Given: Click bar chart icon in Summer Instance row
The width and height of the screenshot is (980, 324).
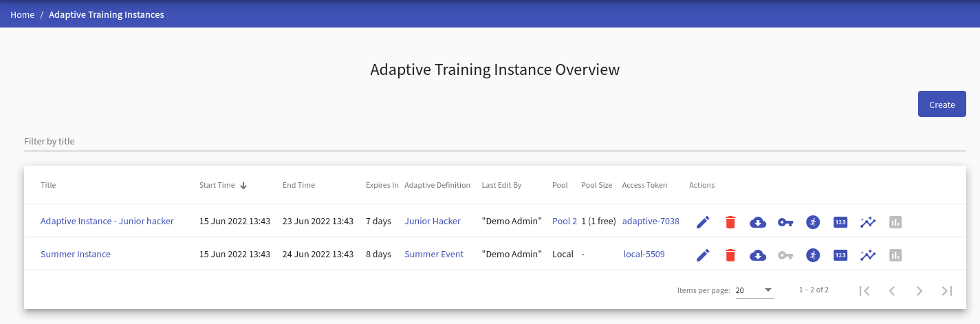Looking at the screenshot, I should pyautogui.click(x=895, y=255).
